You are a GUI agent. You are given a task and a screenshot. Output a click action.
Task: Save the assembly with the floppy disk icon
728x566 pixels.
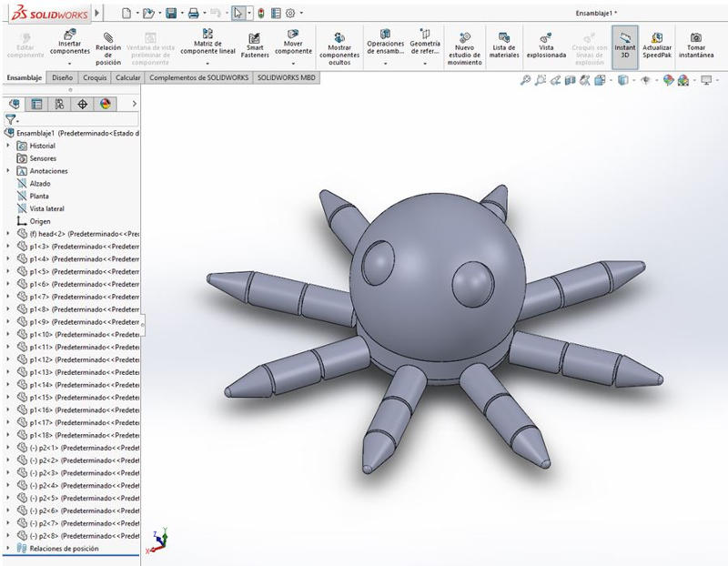[171, 13]
